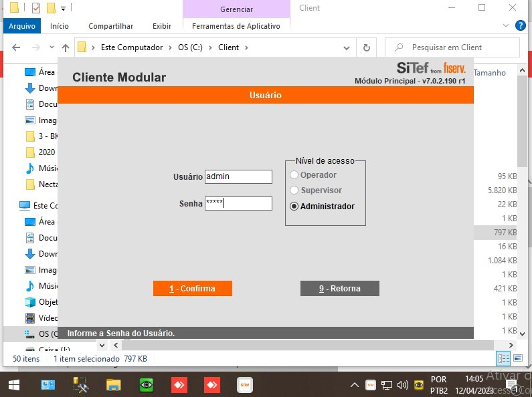Select the Administrador access level
The width and height of the screenshot is (532, 397).
pos(294,207)
